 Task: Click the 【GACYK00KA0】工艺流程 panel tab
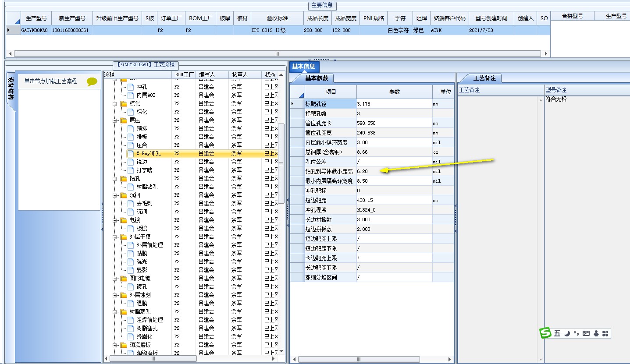pos(146,65)
